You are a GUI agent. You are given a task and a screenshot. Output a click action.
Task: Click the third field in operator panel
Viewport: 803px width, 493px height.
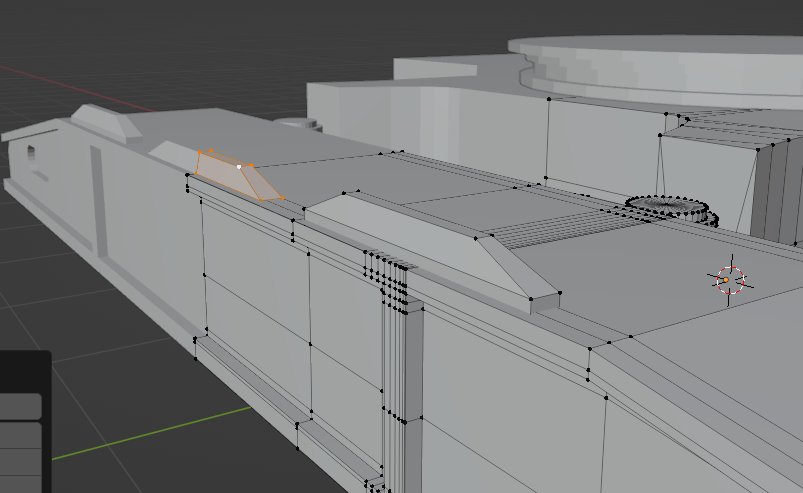click(20, 462)
